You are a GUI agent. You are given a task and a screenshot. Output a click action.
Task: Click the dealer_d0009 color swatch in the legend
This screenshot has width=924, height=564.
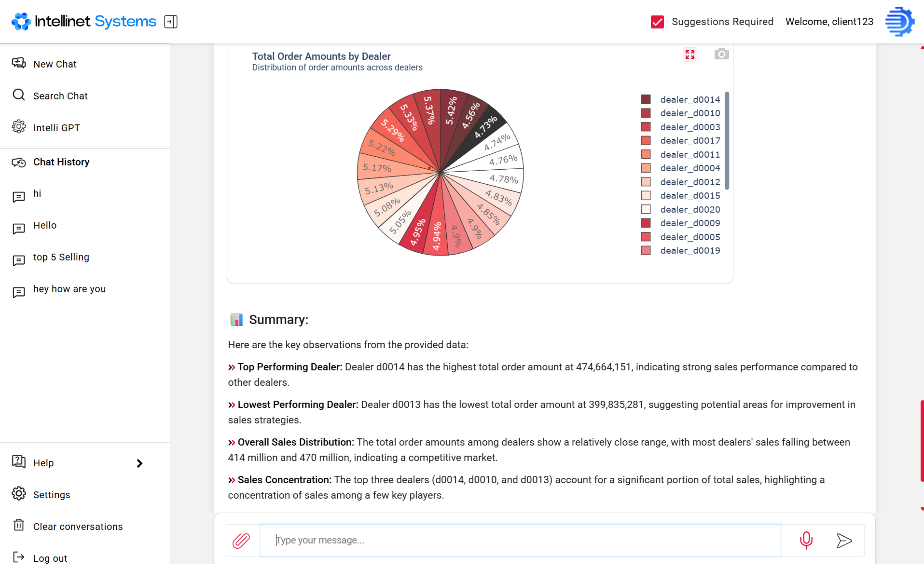tap(646, 223)
